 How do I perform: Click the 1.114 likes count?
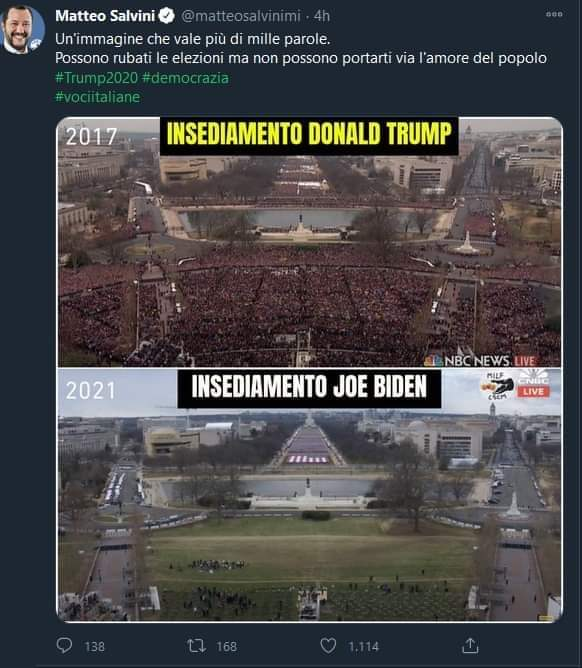point(363,647)
